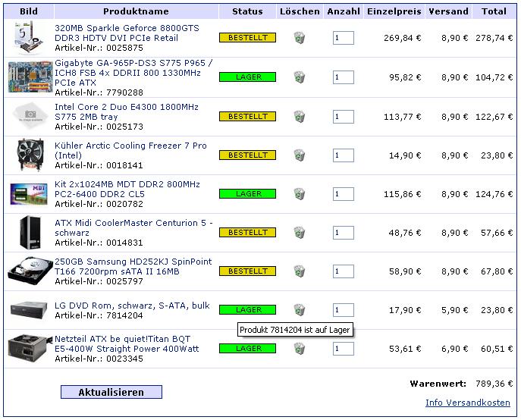Focus quantity field for Arctic Cooling Freezer
Image resolution: width=521 pixels, height=420 pixels.
pyautogui.click(x=344, y=155)
